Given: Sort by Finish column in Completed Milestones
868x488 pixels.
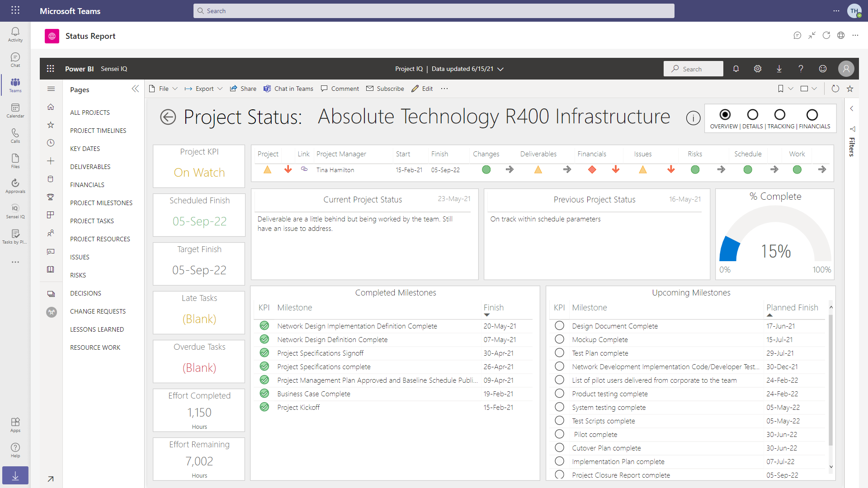Looking at the screenshot, I should coord(494,307).
